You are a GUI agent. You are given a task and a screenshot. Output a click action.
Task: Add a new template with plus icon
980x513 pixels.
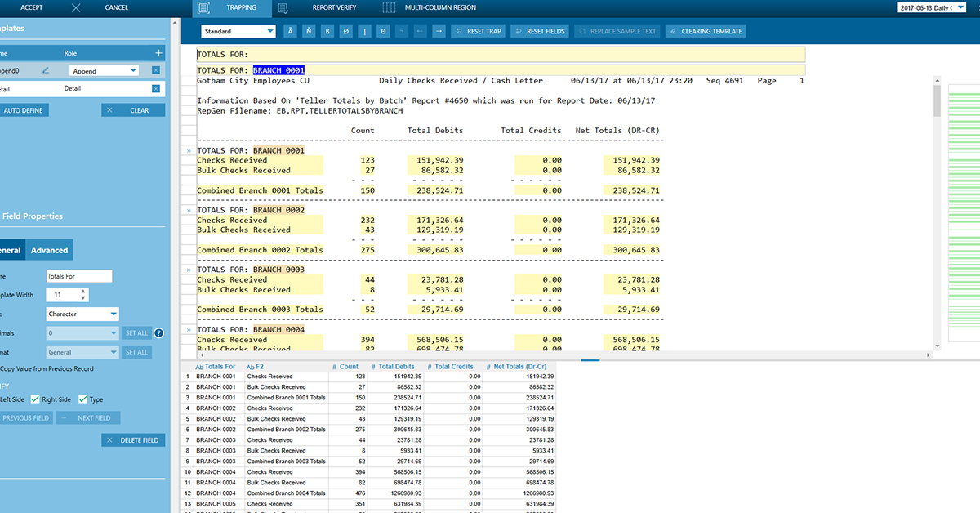coord(158,53)
